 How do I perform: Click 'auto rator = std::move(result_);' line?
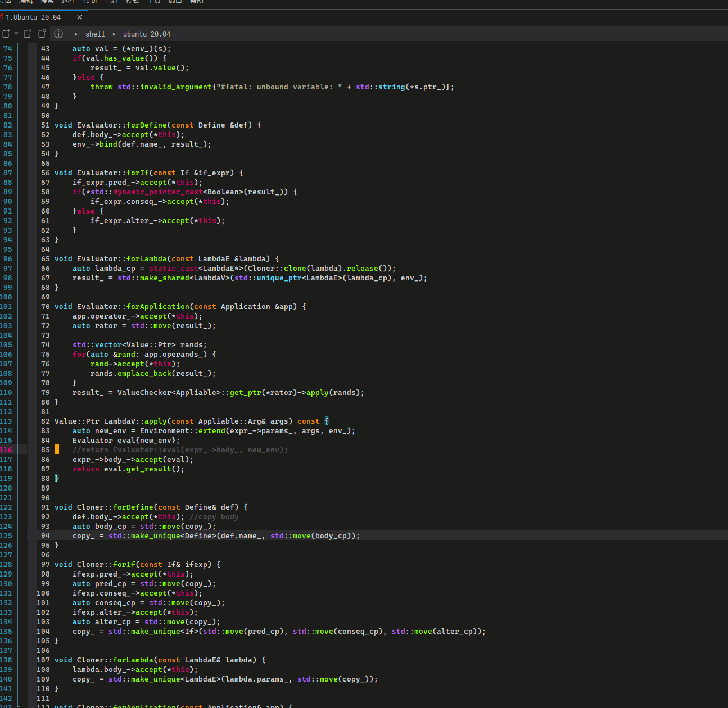[x=144, y=326]
